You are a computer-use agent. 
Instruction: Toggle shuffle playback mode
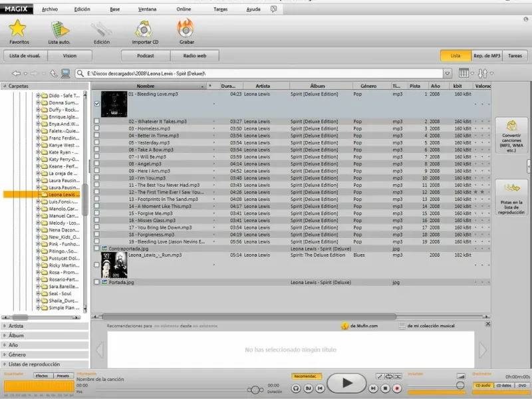tap(398, 376)
